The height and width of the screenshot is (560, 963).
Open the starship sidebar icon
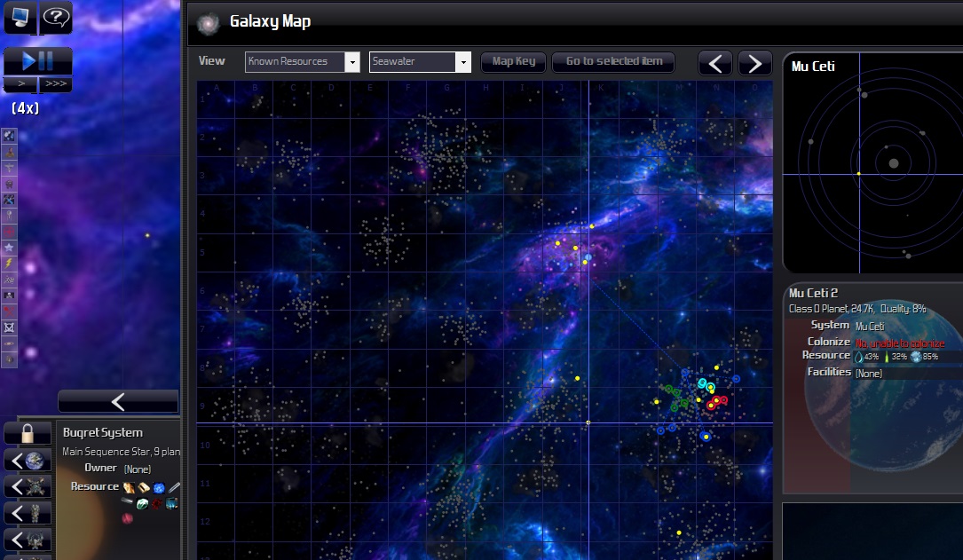coord(9,216)
